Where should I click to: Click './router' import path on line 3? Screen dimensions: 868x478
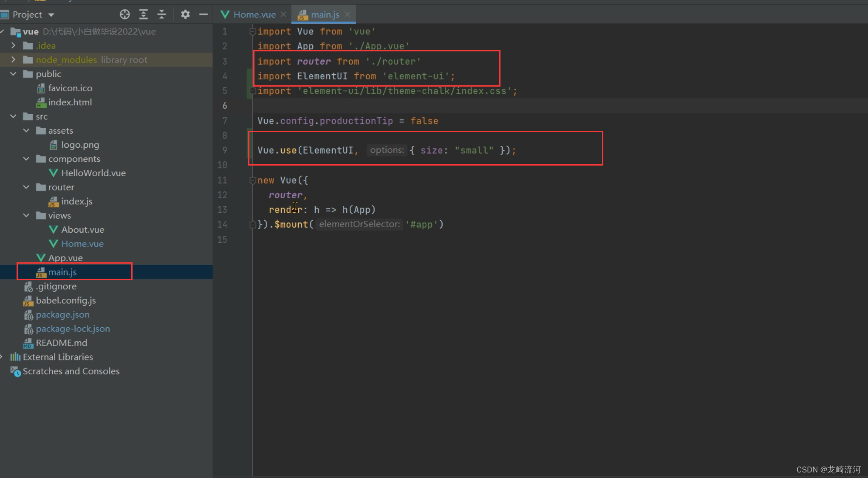click(393, 62)
